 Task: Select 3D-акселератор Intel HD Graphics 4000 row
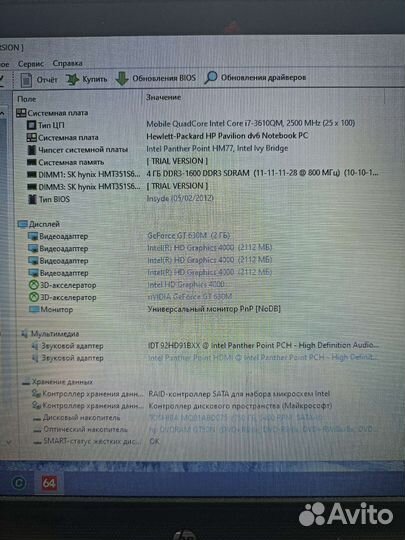[126, 285]
